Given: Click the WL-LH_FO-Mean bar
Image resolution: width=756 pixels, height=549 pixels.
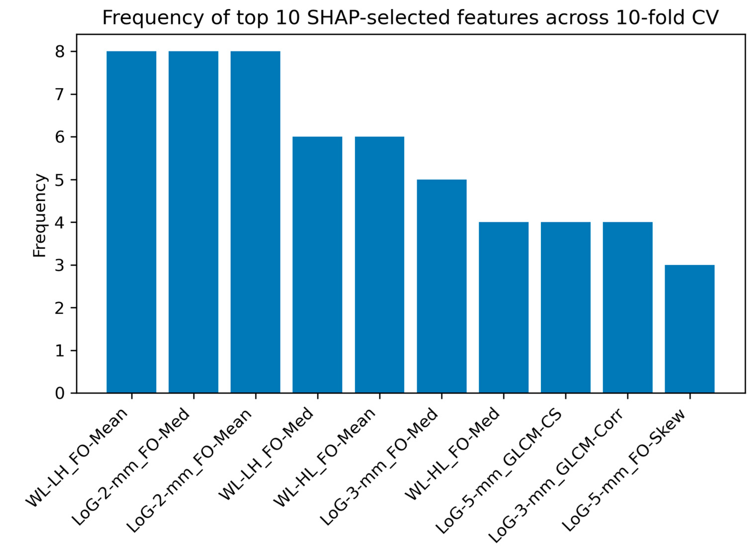Looking at the screenshot, I should click(x=131, y=222).
